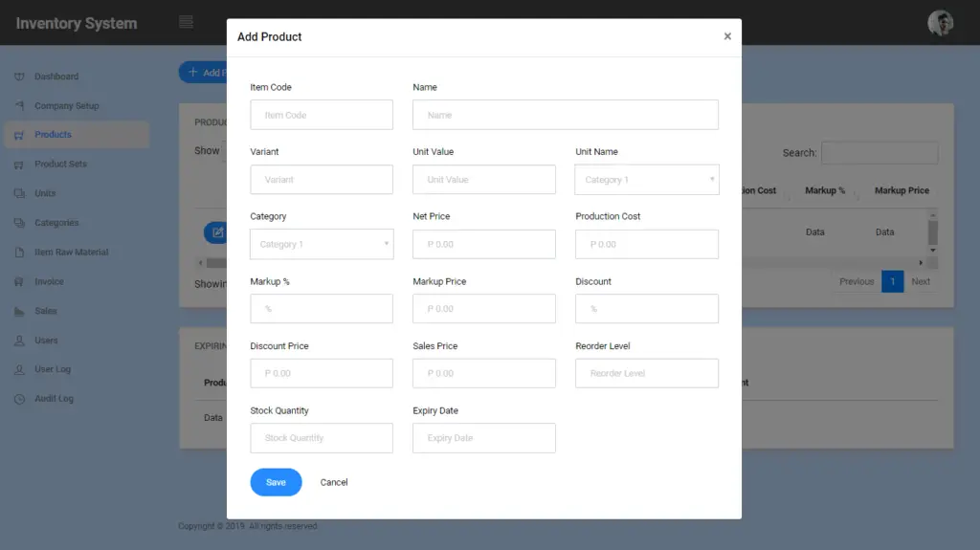Open Item Raw Material page
The image size is (980, 550).
click(x=71, y=252)
